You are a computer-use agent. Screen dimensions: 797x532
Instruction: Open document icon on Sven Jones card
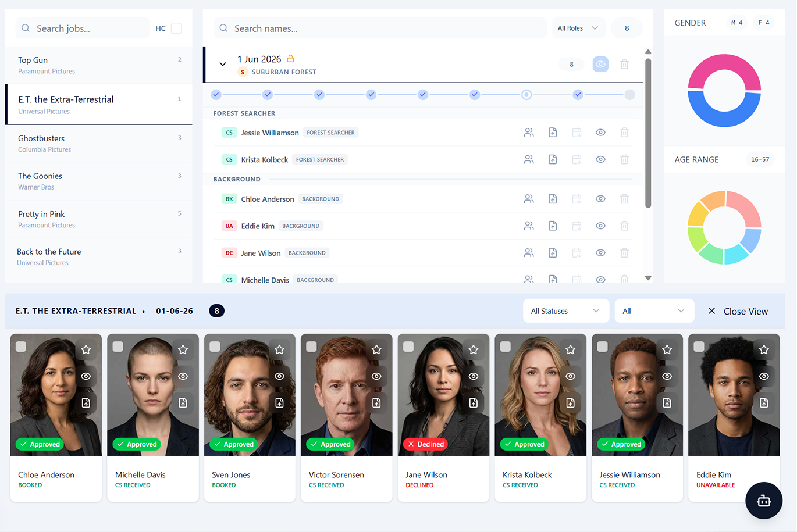(280, 403)
